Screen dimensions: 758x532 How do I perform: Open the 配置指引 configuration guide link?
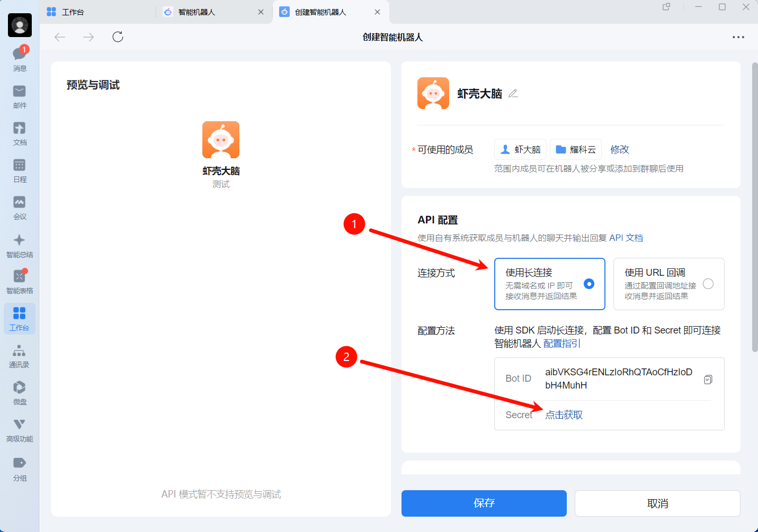pyautogui.click(x=562, y=344)
